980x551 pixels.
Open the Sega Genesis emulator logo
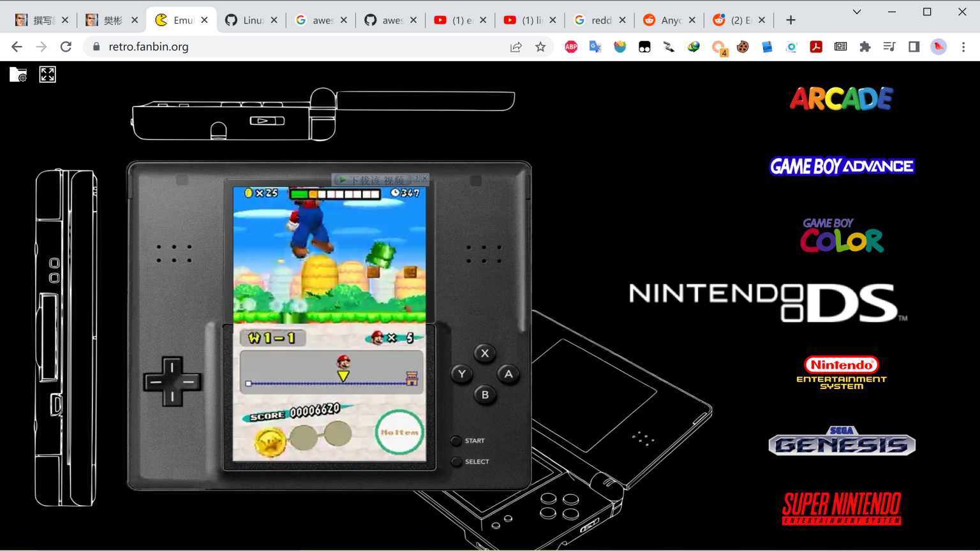(842, 441)
